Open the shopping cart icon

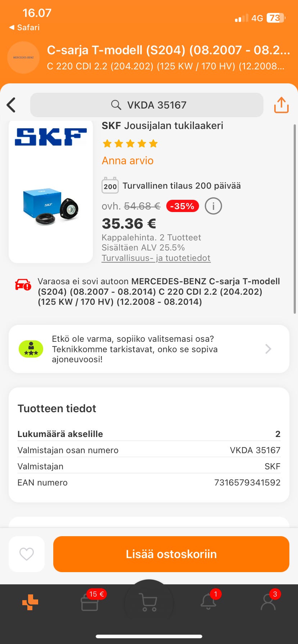pyautogui.click(x=149, y=602)
